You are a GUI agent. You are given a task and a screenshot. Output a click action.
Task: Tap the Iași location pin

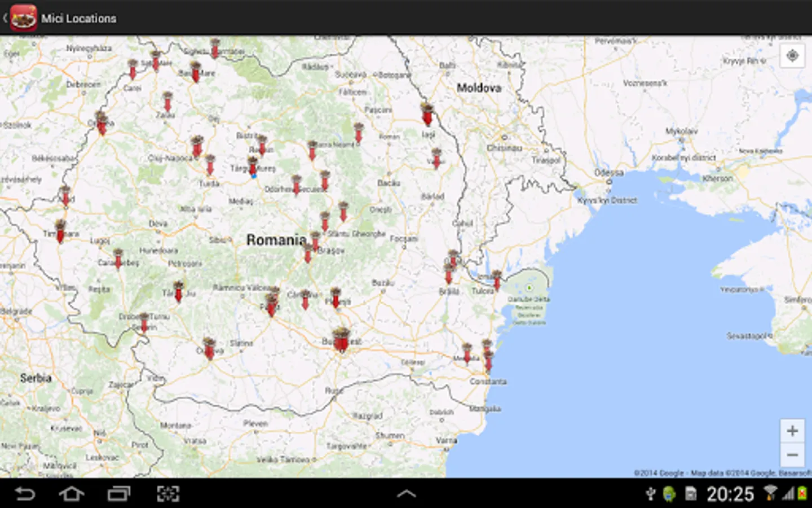coord(427,115)
